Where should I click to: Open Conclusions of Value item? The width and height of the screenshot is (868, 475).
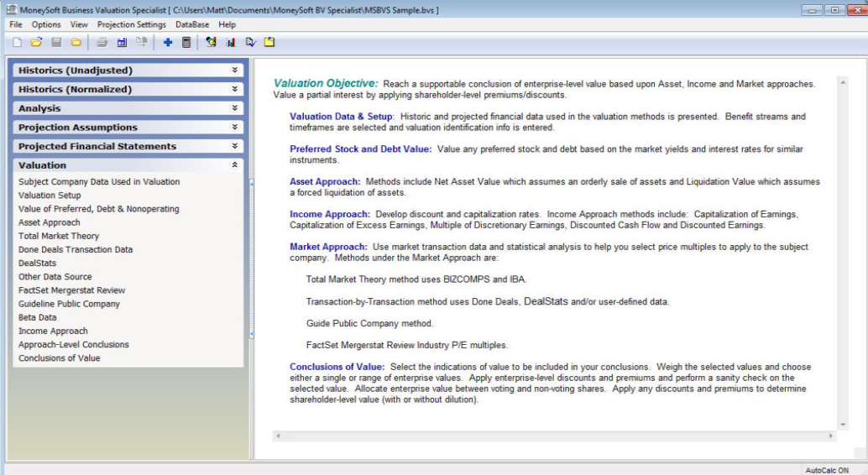tap(59, 358)
